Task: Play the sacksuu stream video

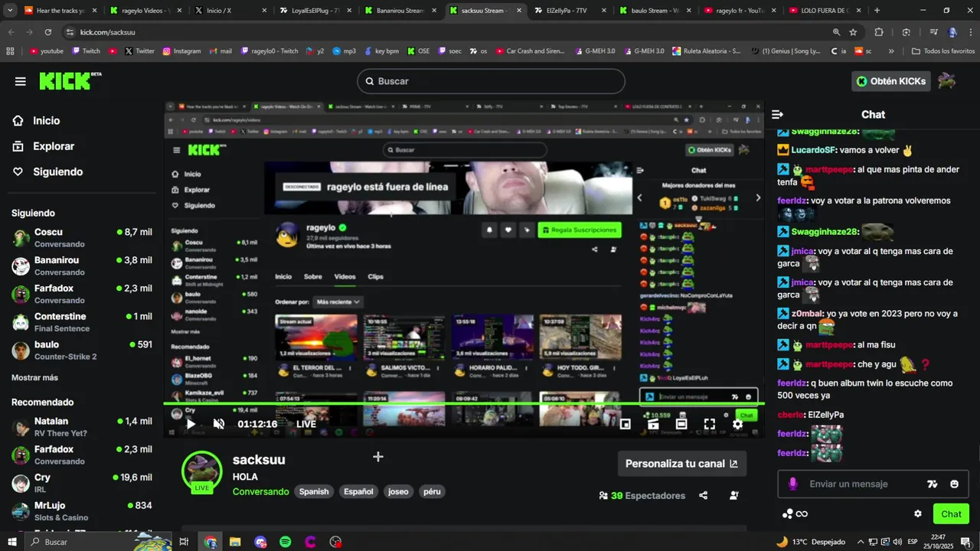Action: [x=191, y=424]
